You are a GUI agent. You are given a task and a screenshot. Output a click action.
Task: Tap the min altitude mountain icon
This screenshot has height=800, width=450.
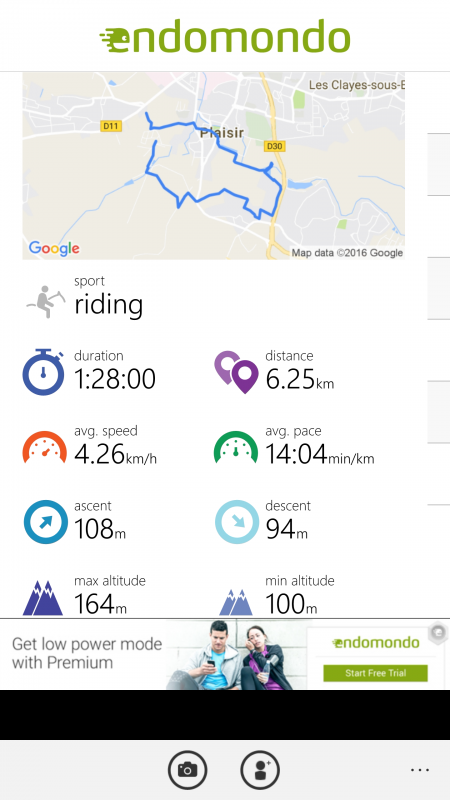236,602
